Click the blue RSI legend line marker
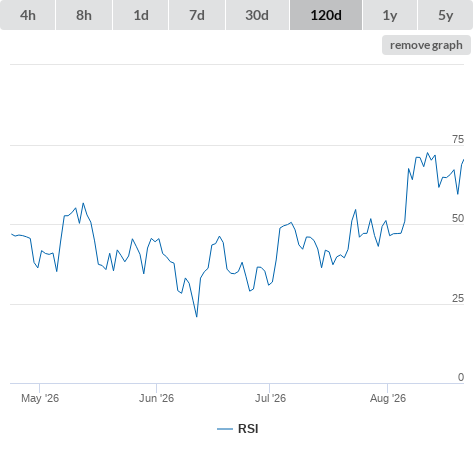This screenshot has height=455, width=474. coord(225,429)
